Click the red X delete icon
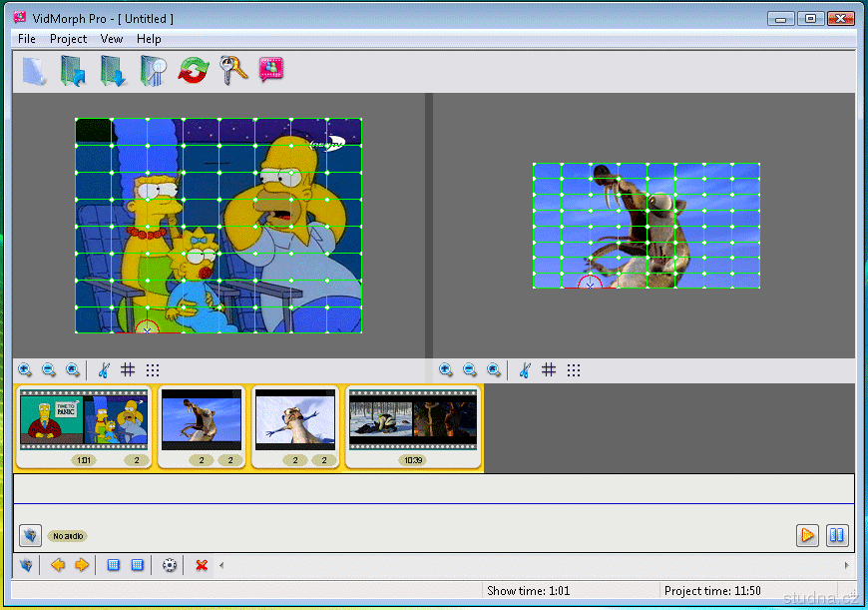The width and height of the screenshot is (868, 610). [202, 565]
